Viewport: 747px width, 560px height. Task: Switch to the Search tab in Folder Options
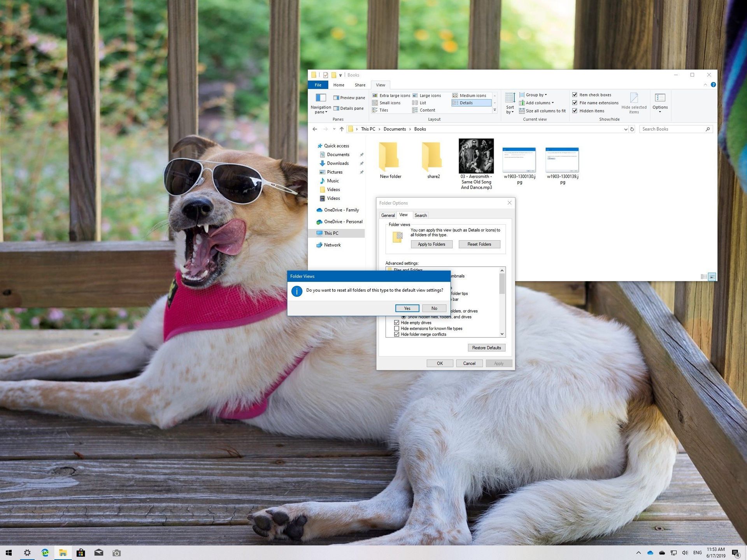pos(421,215)
